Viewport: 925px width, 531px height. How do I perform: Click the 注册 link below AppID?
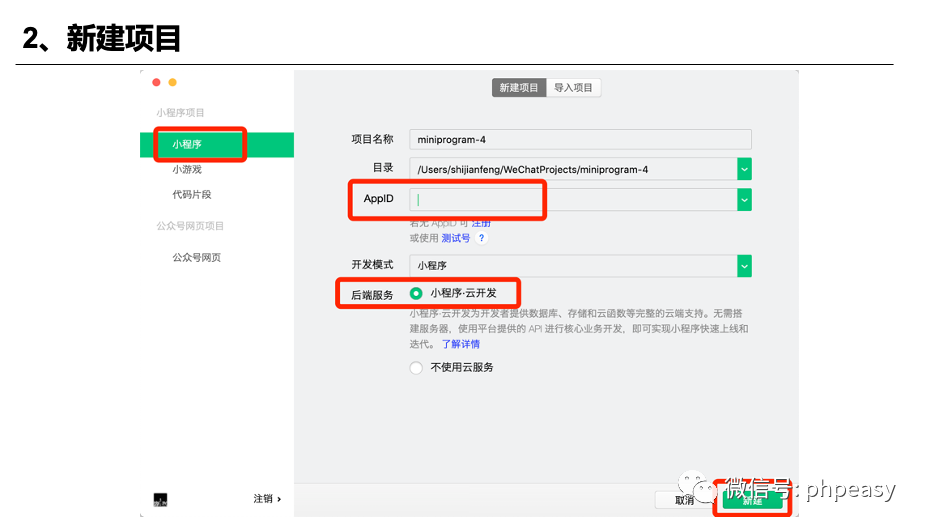pyautogui.click(x=481, y=223)
